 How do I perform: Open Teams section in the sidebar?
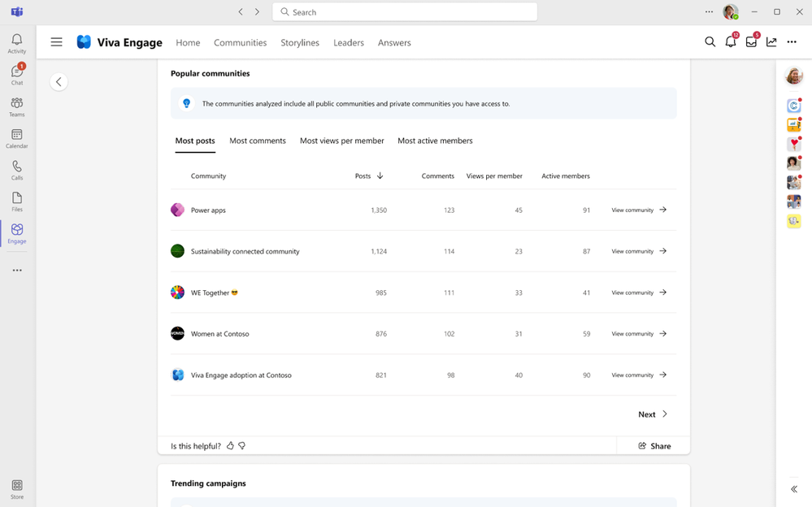click(16, 107)
